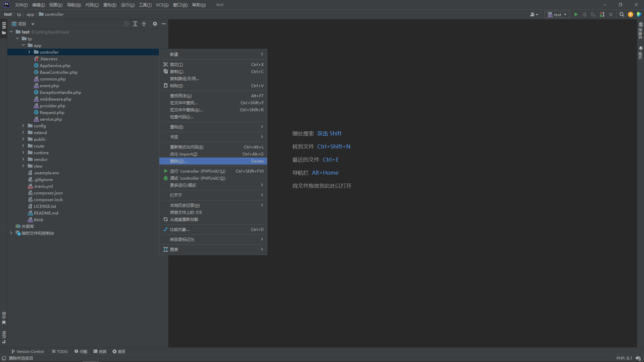This screenshot has width=644, height=362.
Task: Click JetBrains Space icon in toolbar
Action: 639,14
